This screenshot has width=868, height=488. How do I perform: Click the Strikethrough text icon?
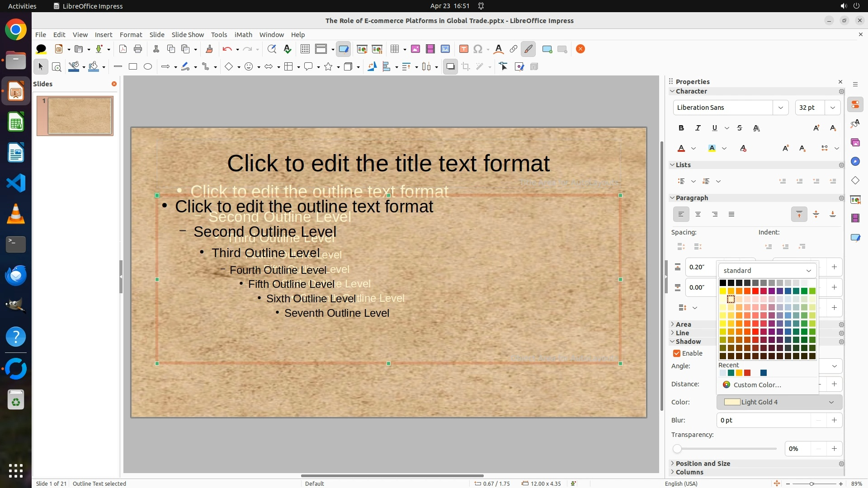(x=740, y=128)
